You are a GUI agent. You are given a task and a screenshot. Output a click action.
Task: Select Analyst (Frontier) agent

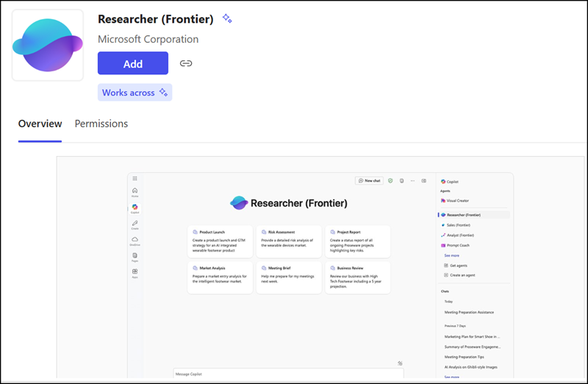click(x=457, y=235)
